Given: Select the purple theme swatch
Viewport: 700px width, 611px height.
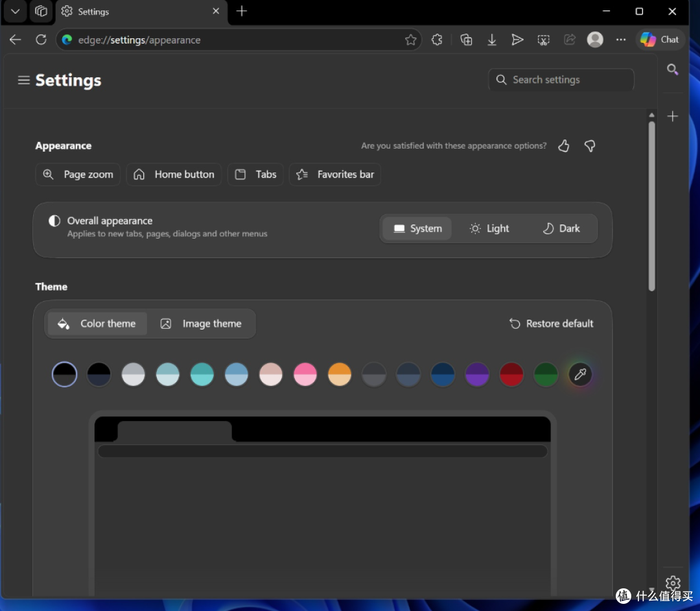Looking at the screenshot, I should (477, 374).
